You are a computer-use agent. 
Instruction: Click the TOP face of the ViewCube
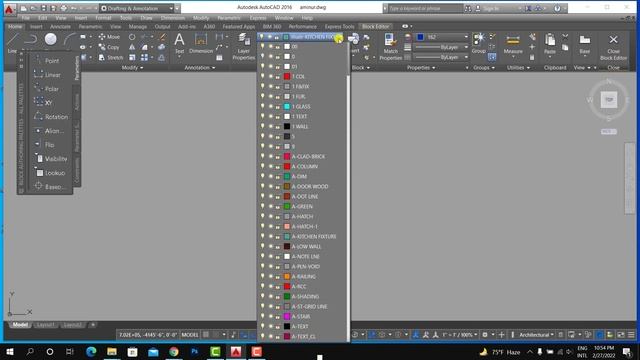(609, 100)
